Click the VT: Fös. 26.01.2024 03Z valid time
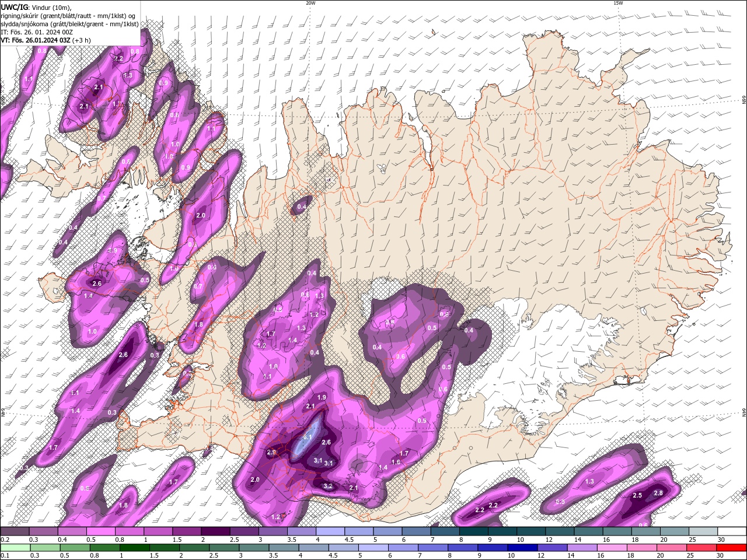Viewport: 747px width, 560px height. coord(46,40)
